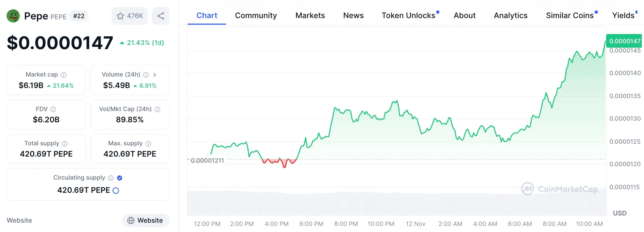Click the #22 rank badge
This screenshot has width=644, height=232.
coord(79,16)
